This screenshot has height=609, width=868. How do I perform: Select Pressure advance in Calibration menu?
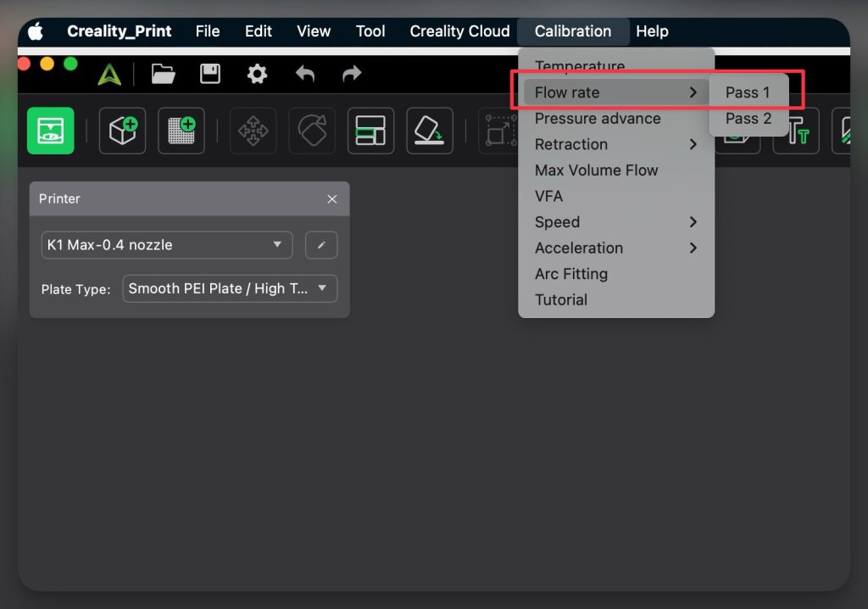point(598,119)
